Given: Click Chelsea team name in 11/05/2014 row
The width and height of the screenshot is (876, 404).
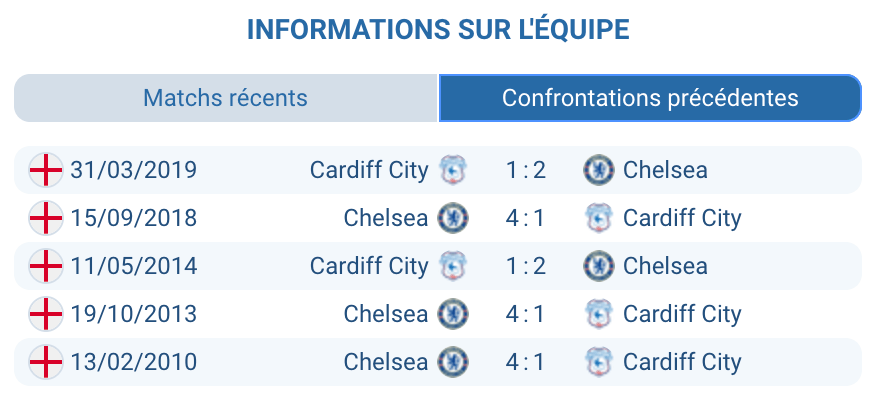Looking at the screenshot, I should click(x=665, y=266).
